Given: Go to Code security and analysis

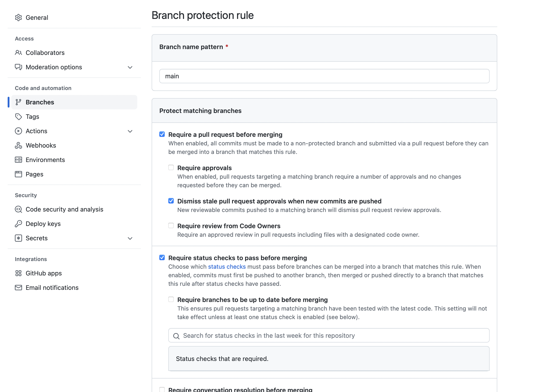Looking at the screenshot, I should 64,209.
